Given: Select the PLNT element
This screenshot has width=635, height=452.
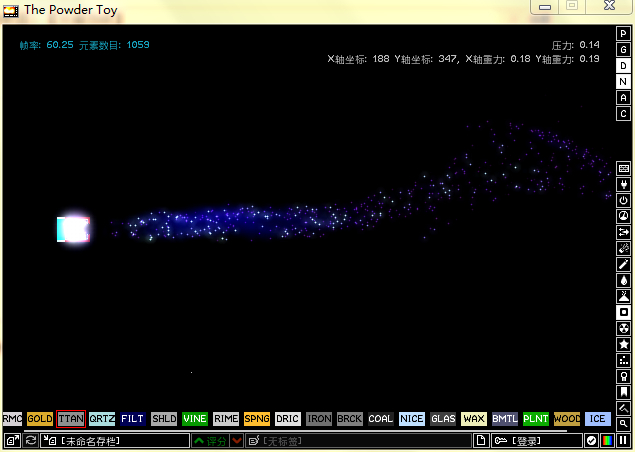Looking at the screenshot, I should pos(536,419).
